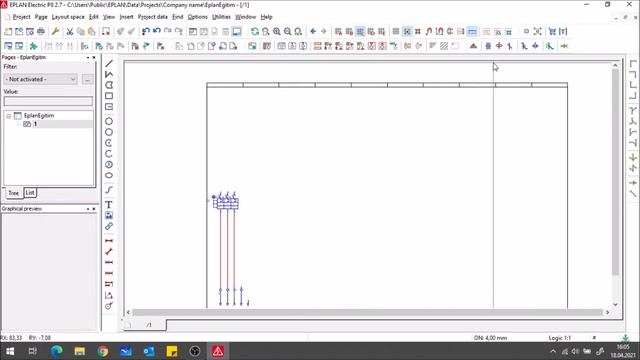This screenshot has width=640, height=360.
Task: Open File Explorer from taskbar
Action: point(80,351)
